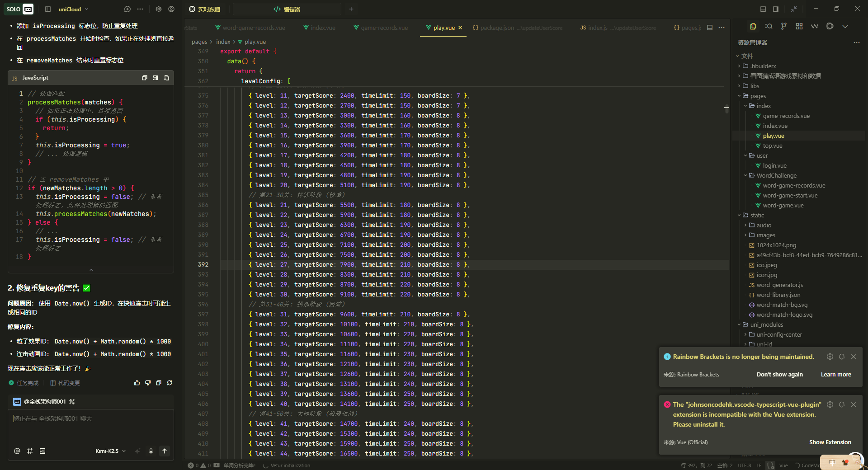Copy the JavaScript code block
Viewport: 868px width, 470px height.
[145, 78]
